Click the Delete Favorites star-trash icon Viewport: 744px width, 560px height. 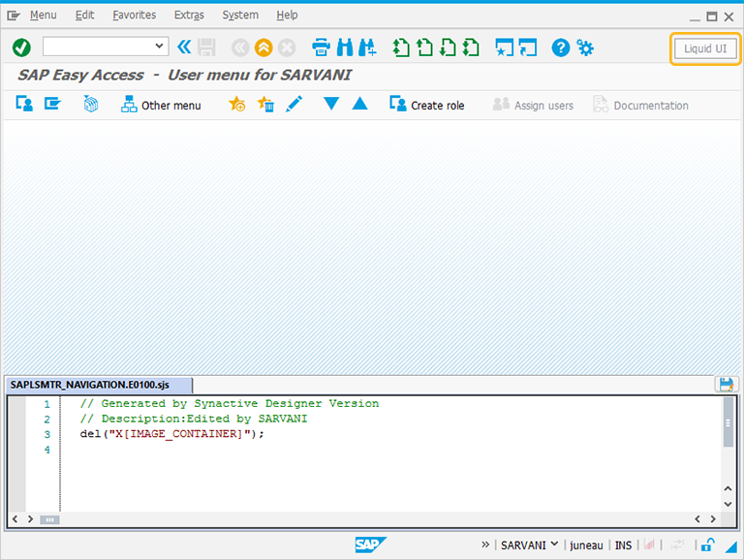[265, 104]
